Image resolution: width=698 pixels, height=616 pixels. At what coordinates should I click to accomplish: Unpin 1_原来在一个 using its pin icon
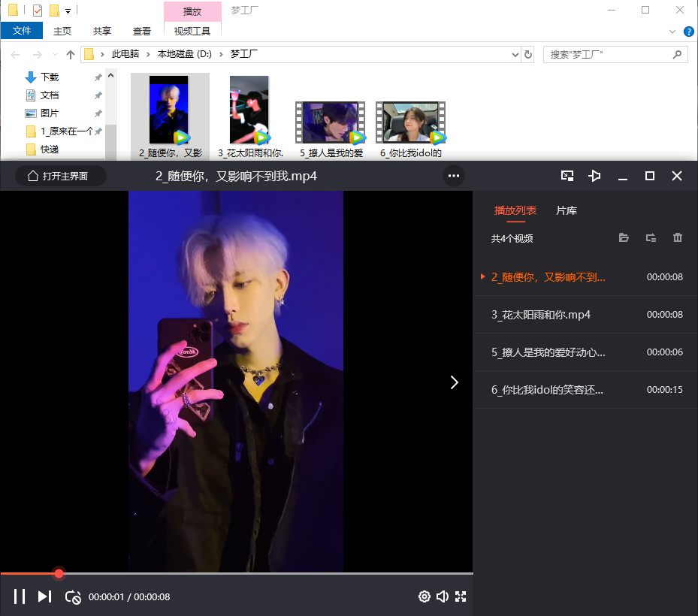98,131
